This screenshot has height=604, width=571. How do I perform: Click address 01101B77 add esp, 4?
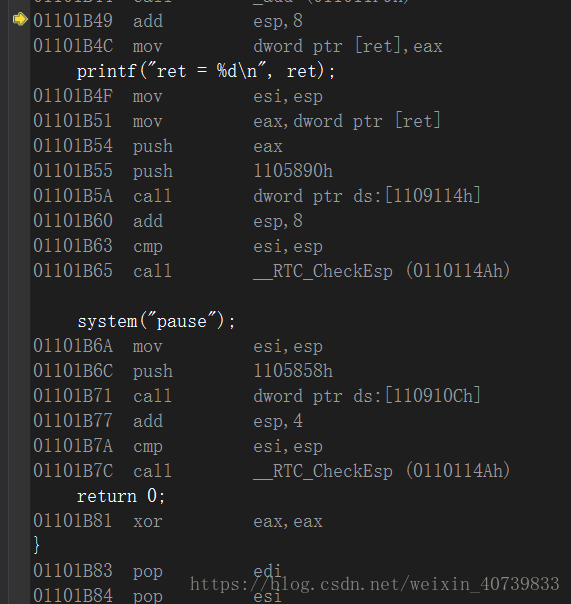point(168,421)
